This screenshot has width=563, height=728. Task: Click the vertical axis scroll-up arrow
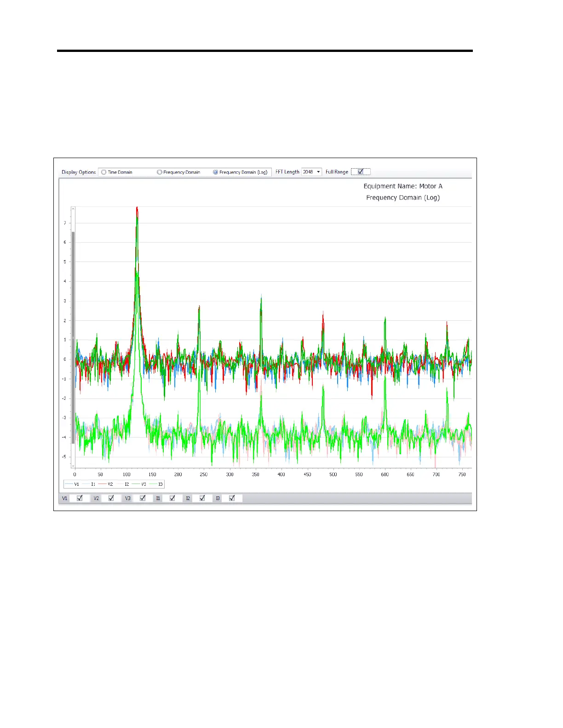(73, 209)
